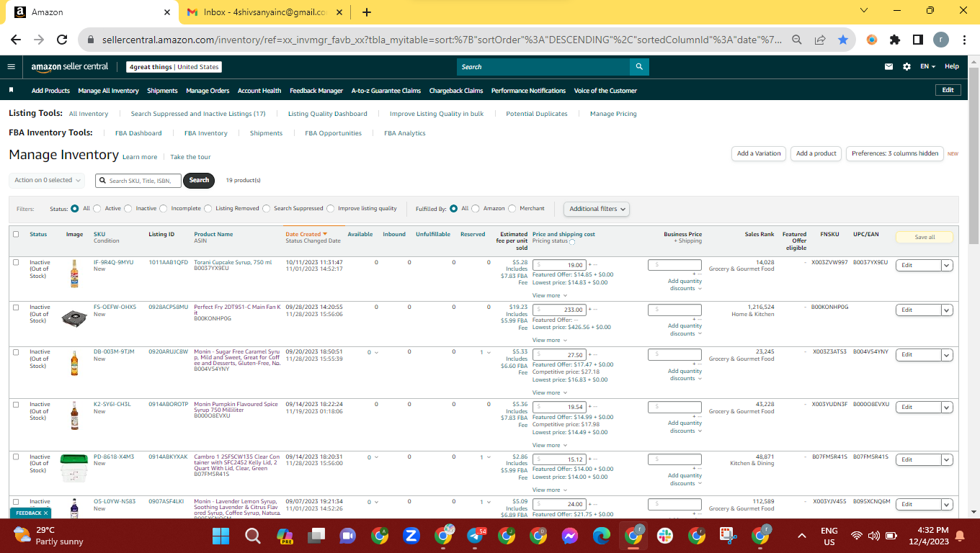
Task: Open a new browser tab
Action: (x=367, y=12)
